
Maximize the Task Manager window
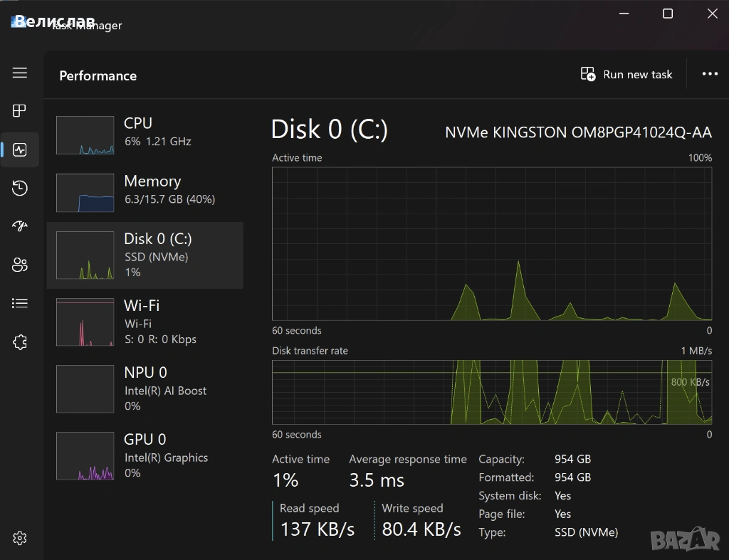668,14
